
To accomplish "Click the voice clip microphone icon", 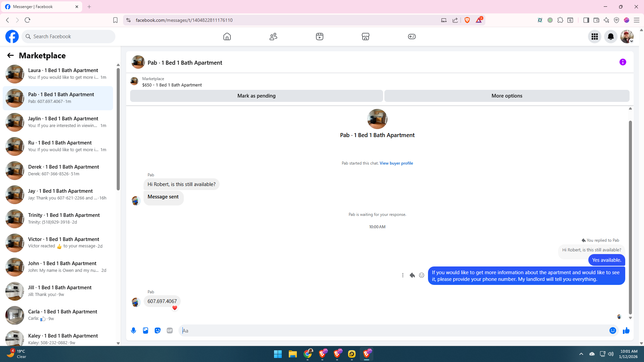I will point(133,330).
